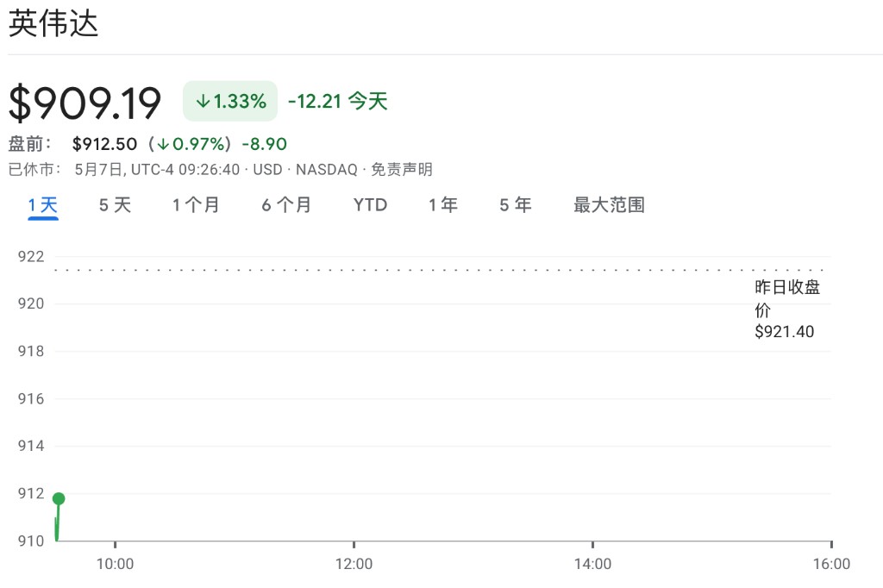883x588 pixels.
Task: Click the green down-arrow 1.33% badge
Action: (x=230, y=102)
